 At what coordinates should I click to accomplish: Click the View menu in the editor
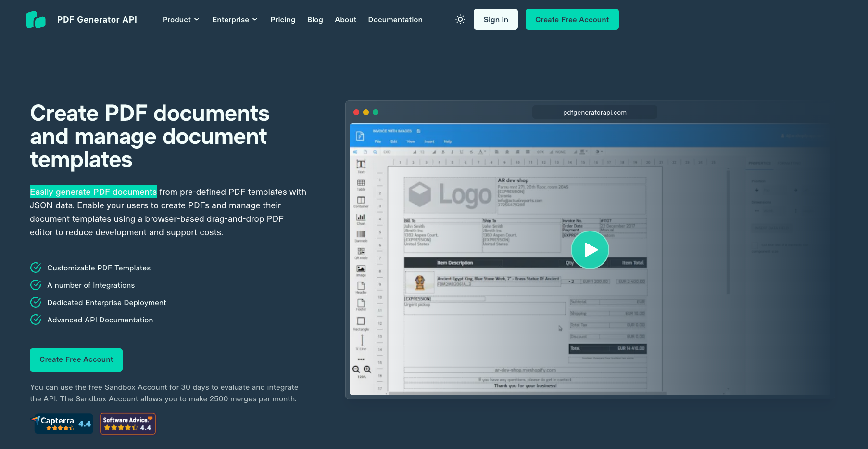click(411, 141)
